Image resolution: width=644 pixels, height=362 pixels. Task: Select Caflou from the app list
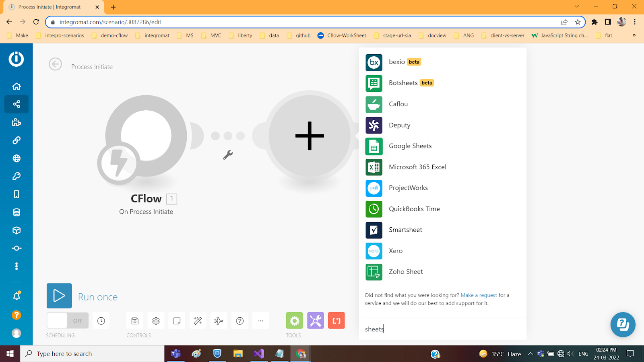[442, 104]
